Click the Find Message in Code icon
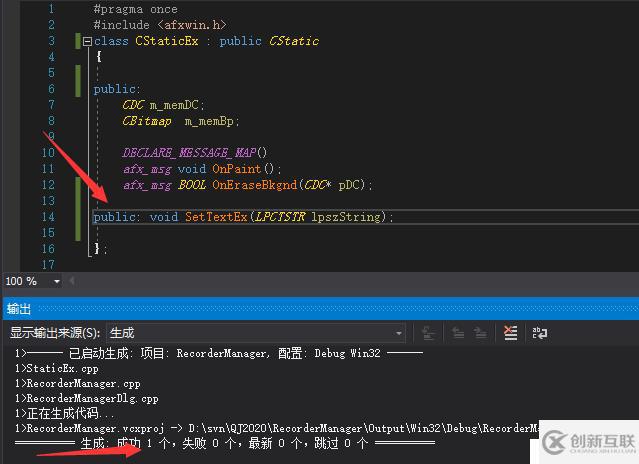The image size is (639, 464). [x=428, y=333]
